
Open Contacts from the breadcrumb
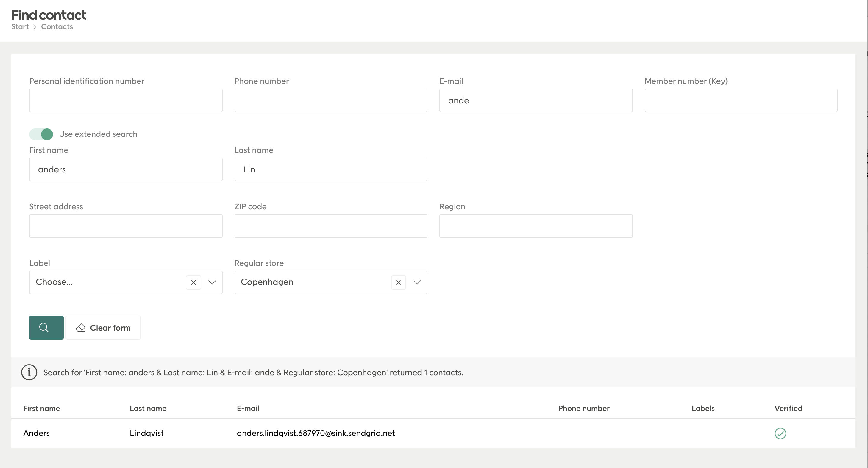[x=57, y=26]
